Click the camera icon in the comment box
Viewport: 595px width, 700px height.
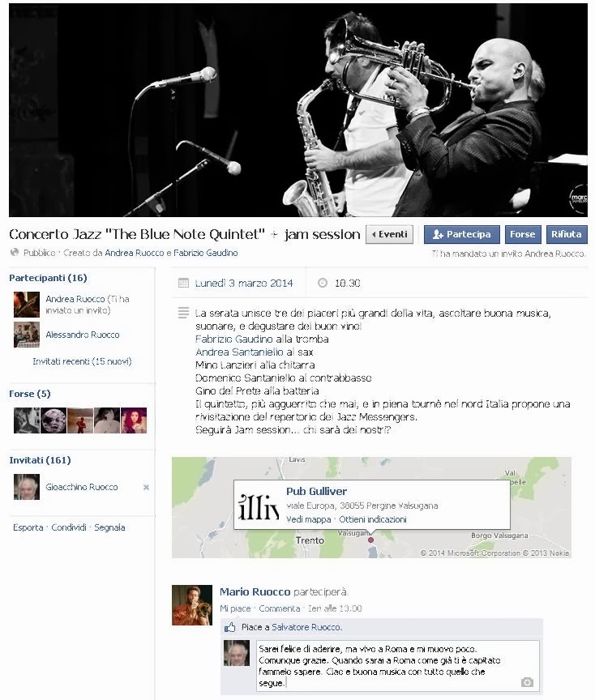(x=527, y=682)
